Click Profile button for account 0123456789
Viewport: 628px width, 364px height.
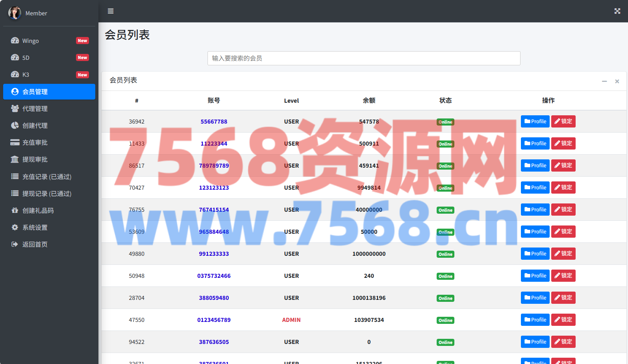pyautogui.click(x=535, y=320)
